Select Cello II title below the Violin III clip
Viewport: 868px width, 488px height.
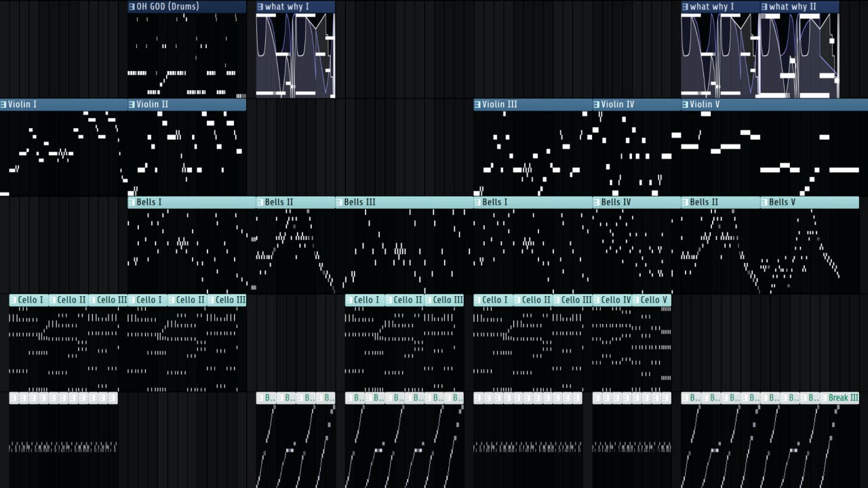click(x=536, y=300)
